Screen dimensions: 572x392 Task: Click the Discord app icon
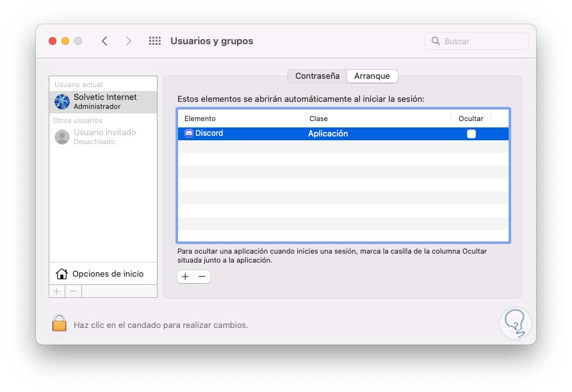(x=188, y=133)
